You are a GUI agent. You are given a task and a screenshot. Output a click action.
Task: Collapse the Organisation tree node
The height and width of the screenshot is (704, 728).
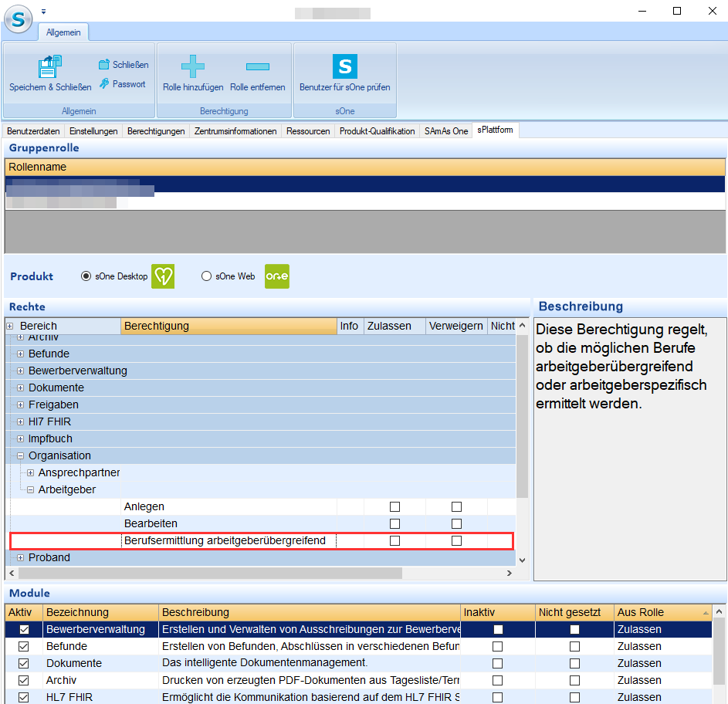pos(21,456)
